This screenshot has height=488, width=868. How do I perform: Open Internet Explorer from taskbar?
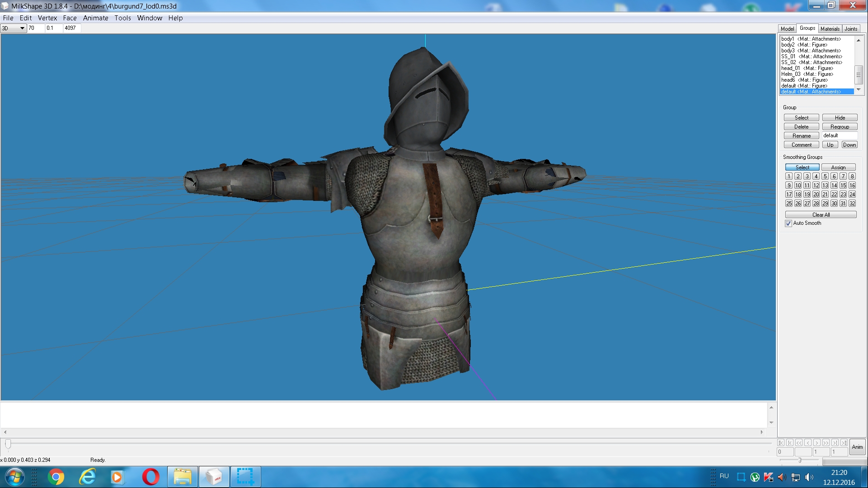[88, 477]
